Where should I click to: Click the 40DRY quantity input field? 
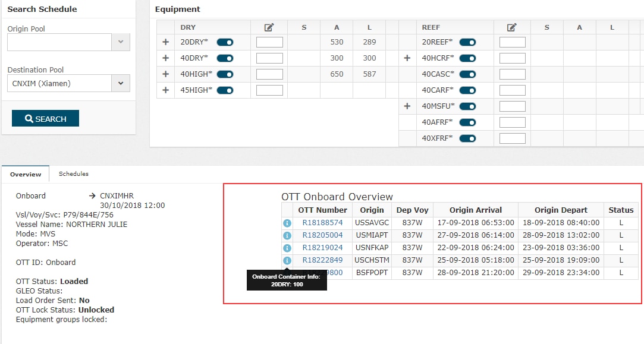tap(269, 58)
